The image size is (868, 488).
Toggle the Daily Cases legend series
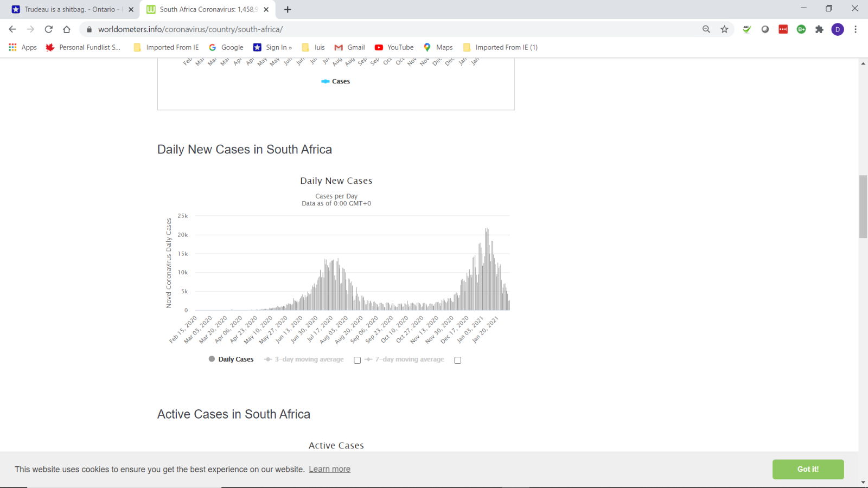[x=231, y=359]
